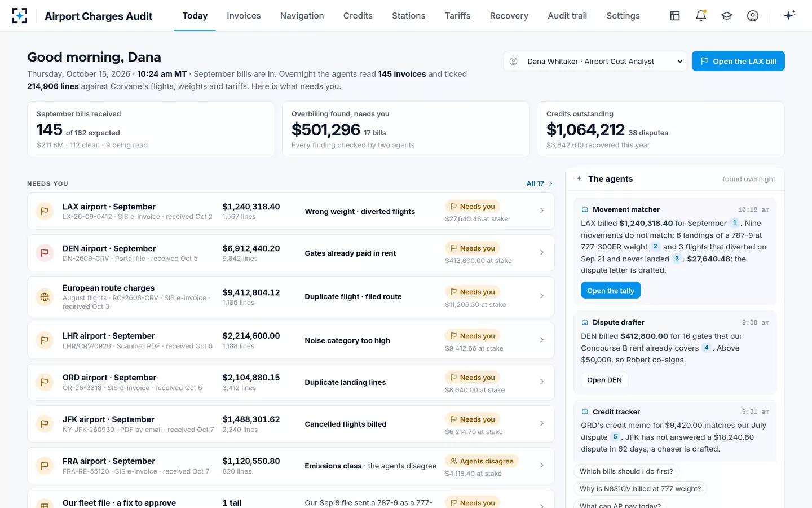This screenshot has height=508, width=812.
Task: Open the notifications bell
Action: tap(701, 16)
